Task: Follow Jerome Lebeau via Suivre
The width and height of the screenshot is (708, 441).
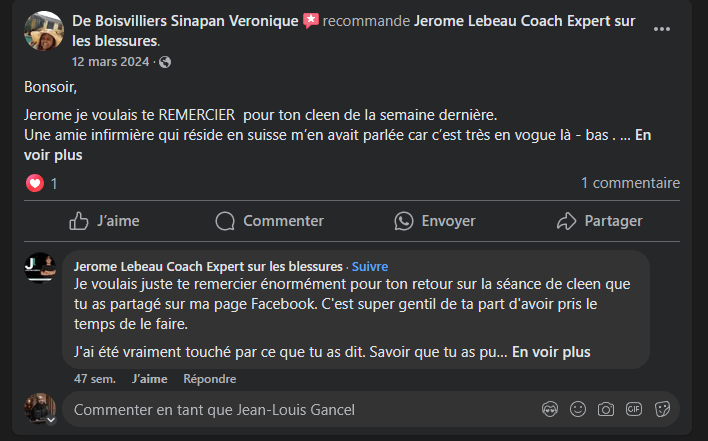Action: (x=369, y=267)
